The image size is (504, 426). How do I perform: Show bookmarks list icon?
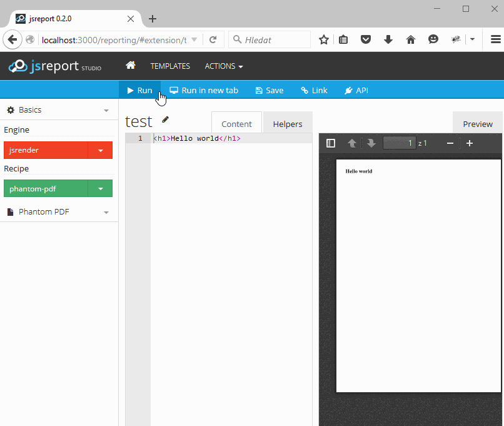click(x=343, y=39)
